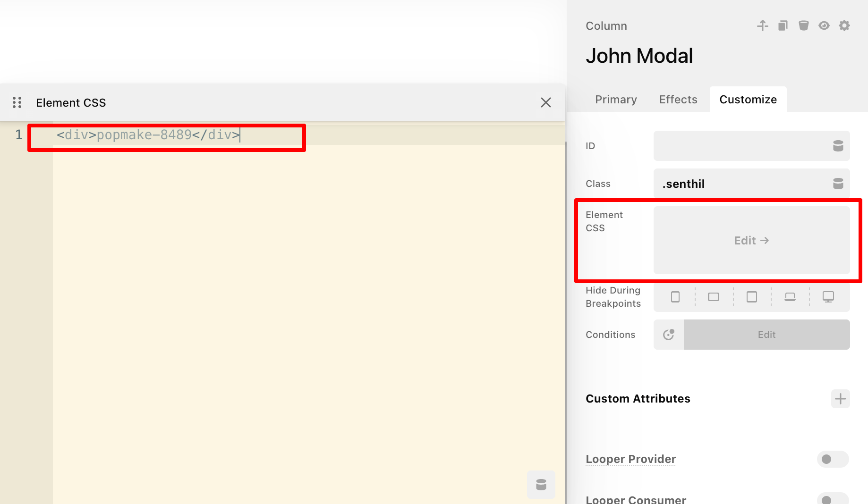Click dynamic content icon in Class field
This screenshot has width=868, height=504.
click(x=838, y=184)
